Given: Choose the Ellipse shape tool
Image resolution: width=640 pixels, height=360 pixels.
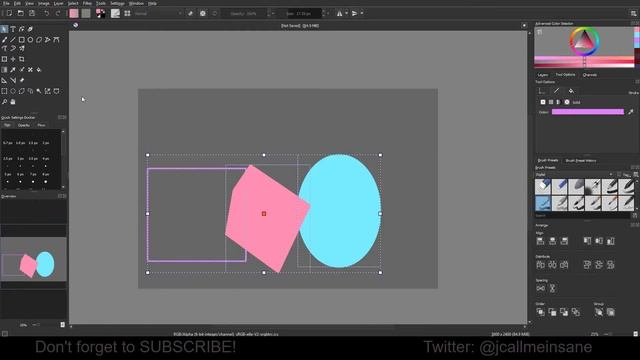Looking at the screenshot, I should (x=30, y=40).
